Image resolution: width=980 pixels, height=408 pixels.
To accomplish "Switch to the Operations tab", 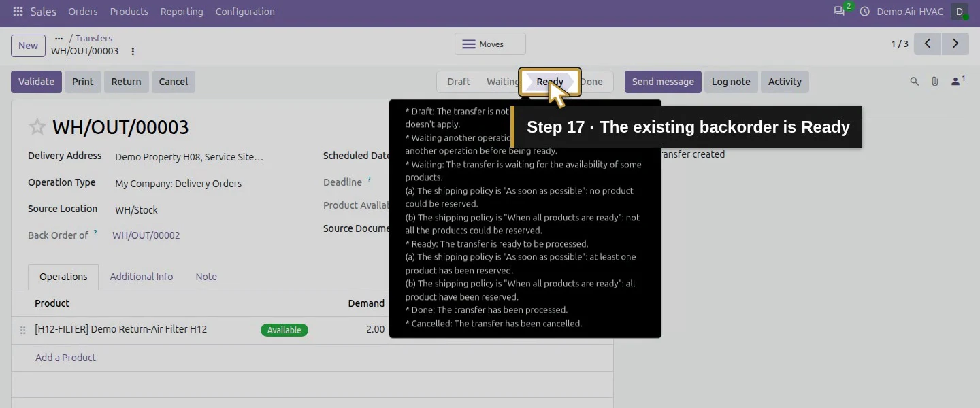I will 63,277.
